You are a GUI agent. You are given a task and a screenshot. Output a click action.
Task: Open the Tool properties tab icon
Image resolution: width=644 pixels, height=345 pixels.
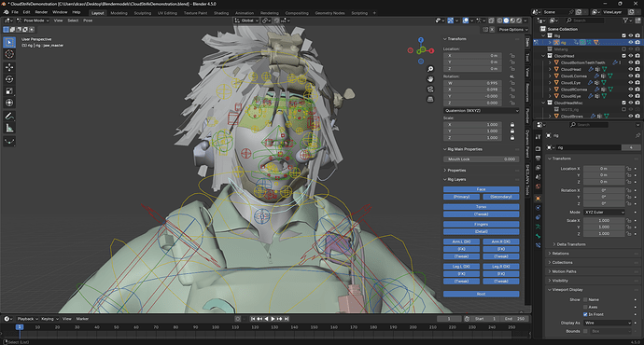pos(538,137)
